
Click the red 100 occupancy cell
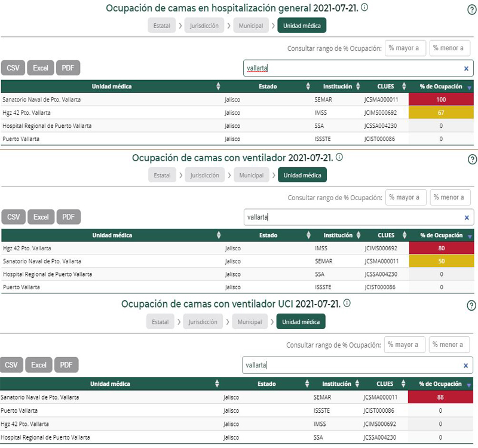coord(441,100)
